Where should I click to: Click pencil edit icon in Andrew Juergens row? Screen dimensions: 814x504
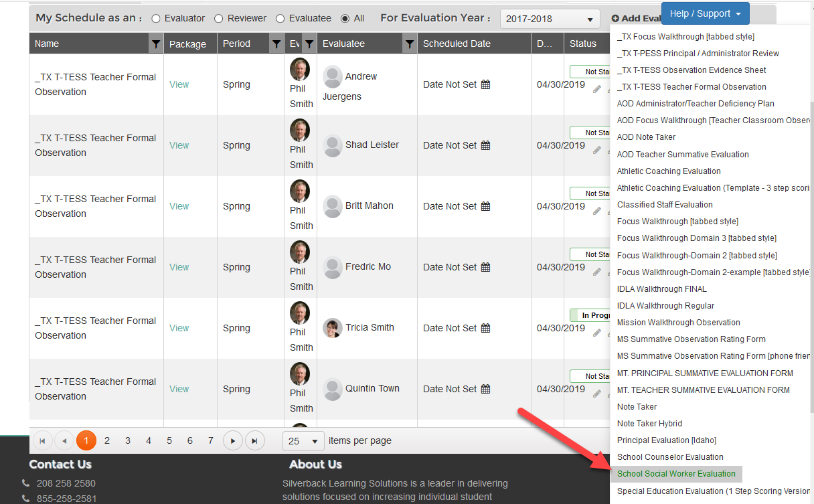[597, 89]
